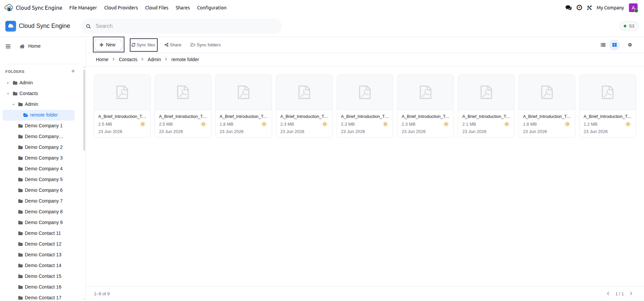Click the New button
This screenshot has height=301, width=644.
(108, 45)
